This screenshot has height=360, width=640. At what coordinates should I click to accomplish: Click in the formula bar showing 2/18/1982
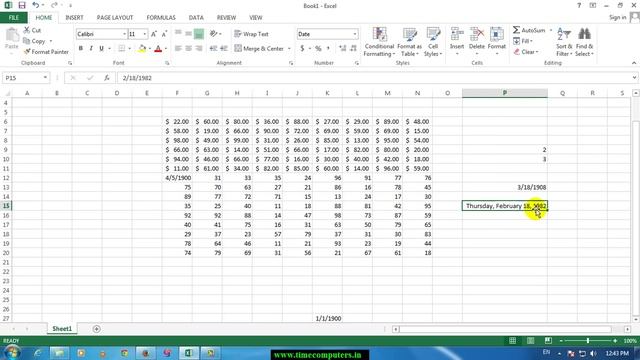pyautogui.click(x=373, y=78)
